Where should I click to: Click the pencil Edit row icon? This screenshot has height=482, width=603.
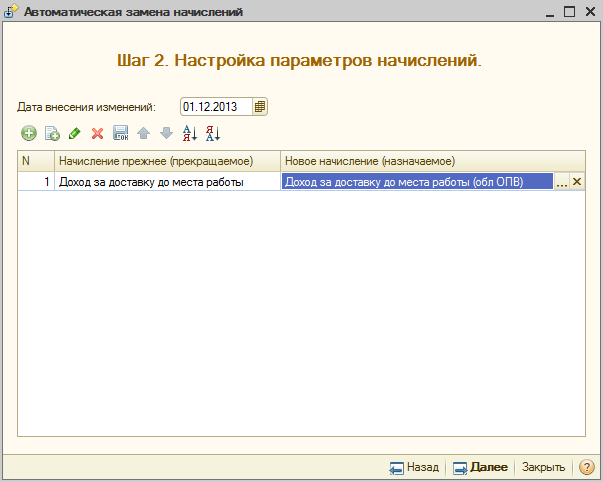point(75,133)
